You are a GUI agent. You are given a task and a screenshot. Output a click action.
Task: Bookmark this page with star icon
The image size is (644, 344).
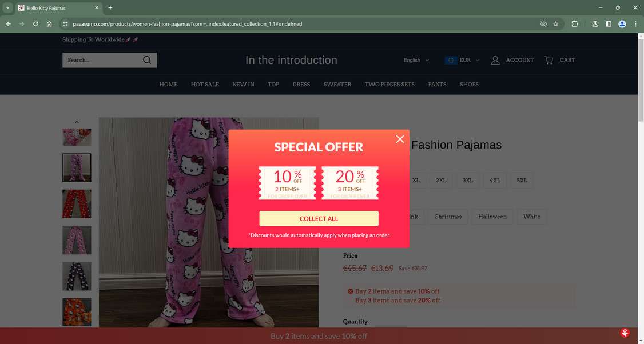(556, 24)
